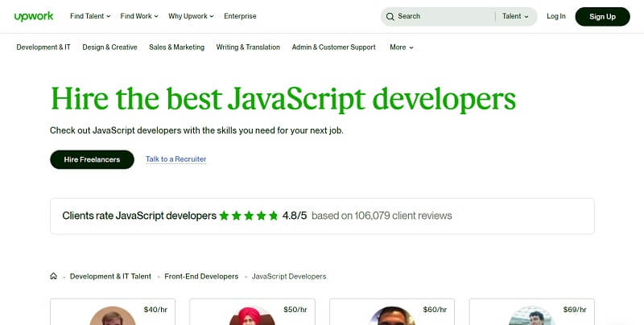Click the $69/hr rate label

click(x=575, y=310)
